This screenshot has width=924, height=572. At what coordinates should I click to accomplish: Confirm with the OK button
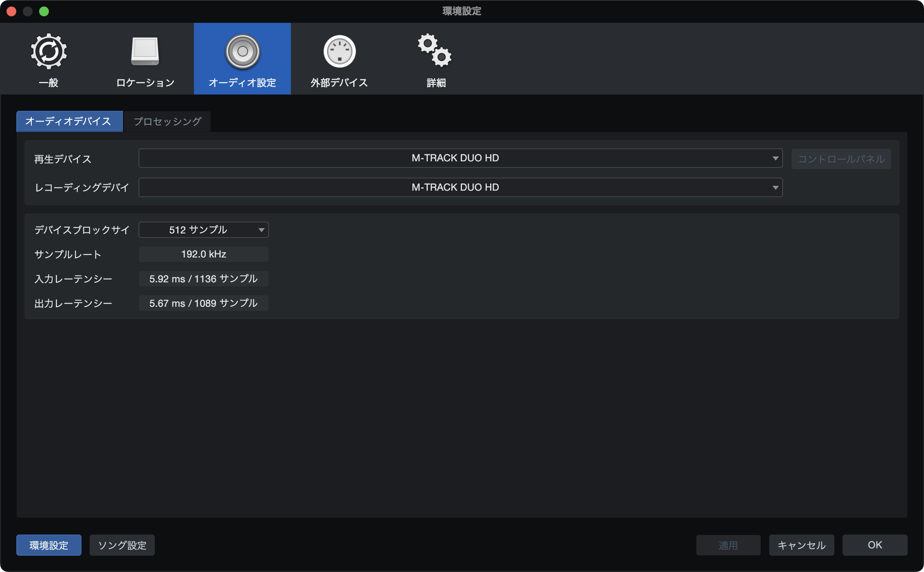(875, 545)
